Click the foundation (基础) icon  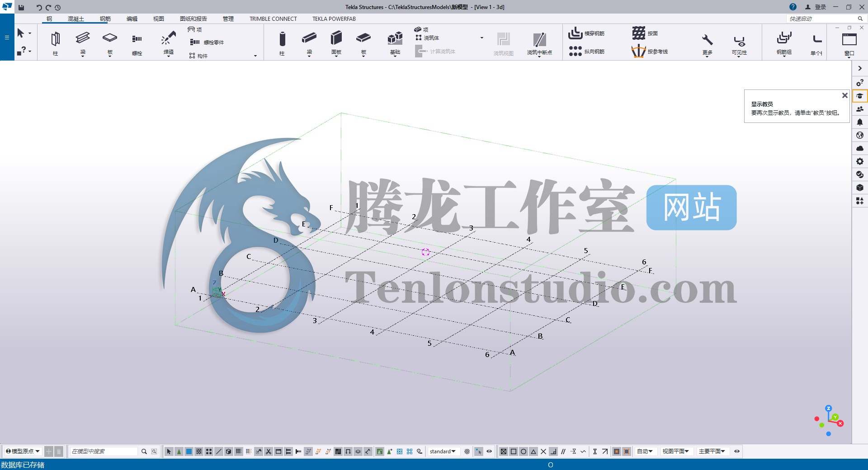coord(395,38)
